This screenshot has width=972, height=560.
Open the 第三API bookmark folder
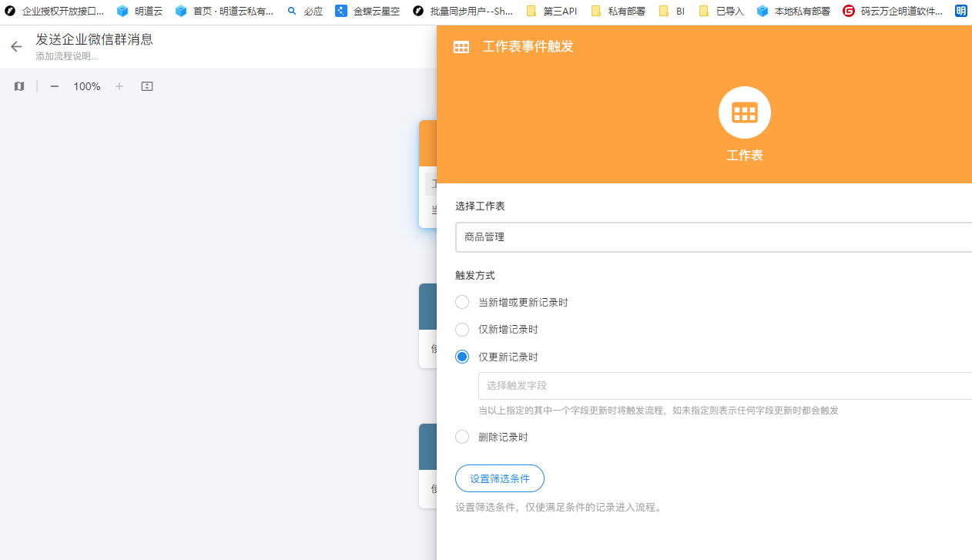[551, 11]
